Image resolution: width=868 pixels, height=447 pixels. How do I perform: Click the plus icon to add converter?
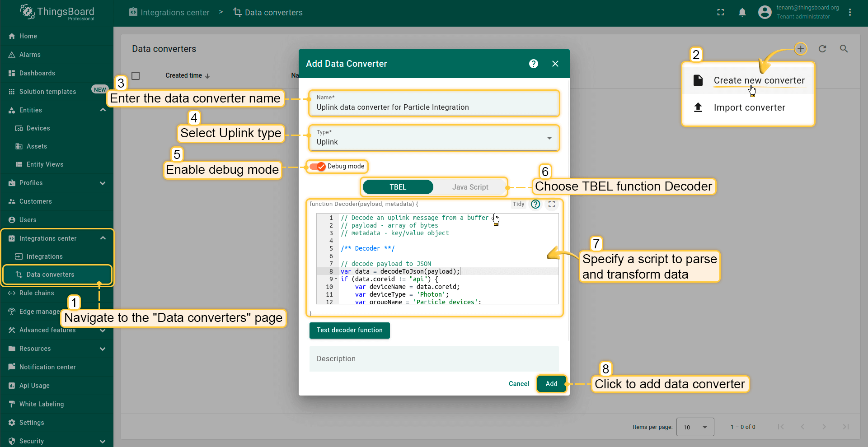[800, 49]
